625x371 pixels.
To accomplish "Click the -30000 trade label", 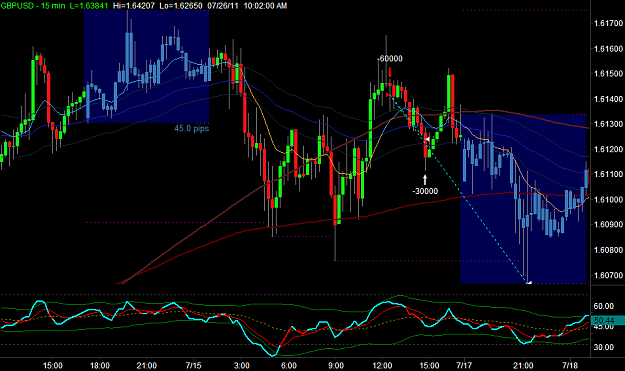I will click(425, 191).
